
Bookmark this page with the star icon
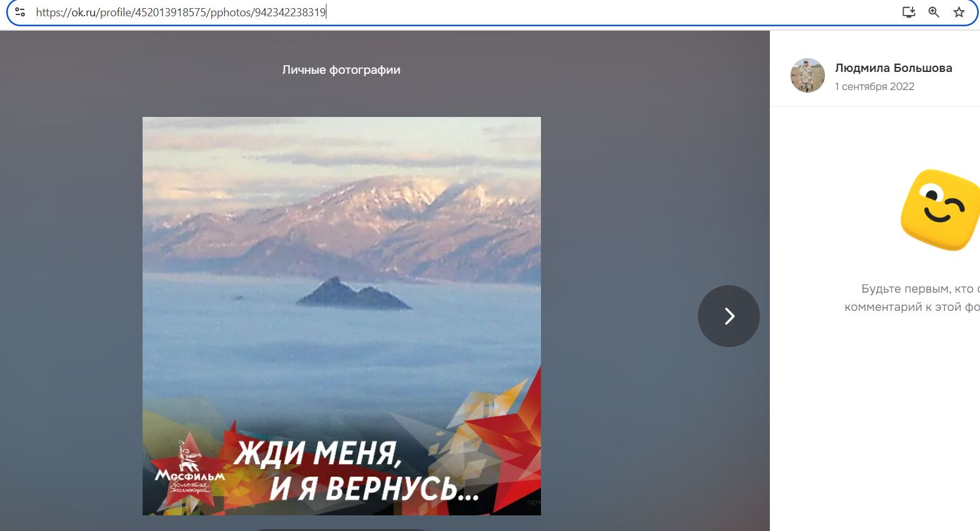[x=959, y=12]
